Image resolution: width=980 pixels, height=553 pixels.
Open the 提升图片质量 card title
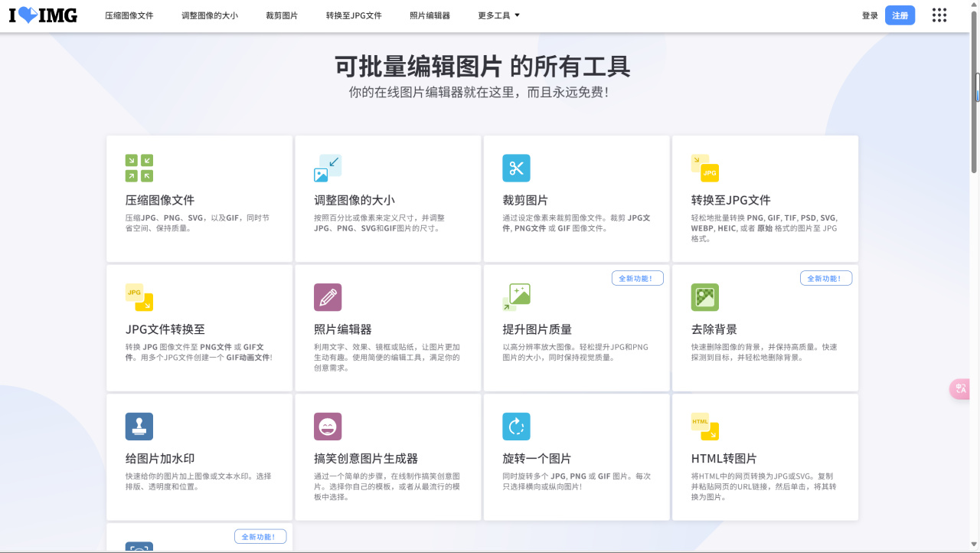(537, 330)
